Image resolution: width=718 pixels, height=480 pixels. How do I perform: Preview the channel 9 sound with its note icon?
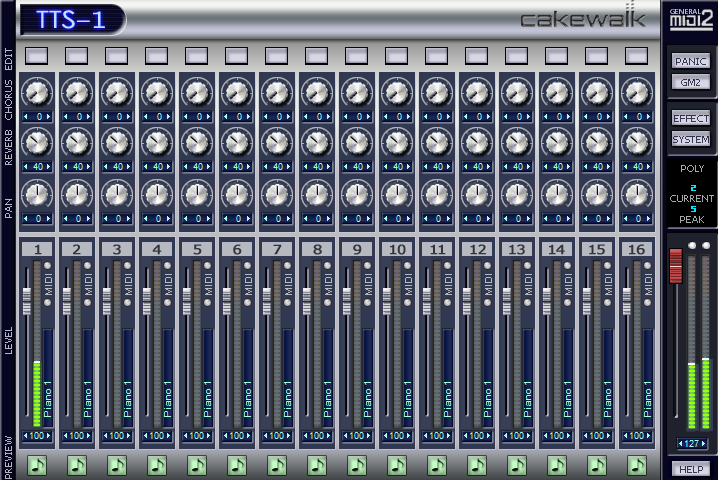pos(357,465)
